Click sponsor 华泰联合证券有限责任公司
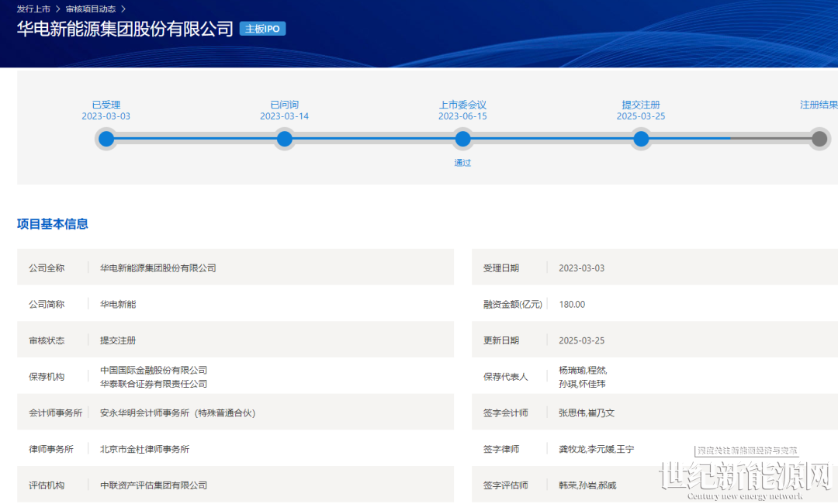Image resolution: width=838 pixels, height=504 pixels. pyautogui.click(x=154, y=384)
